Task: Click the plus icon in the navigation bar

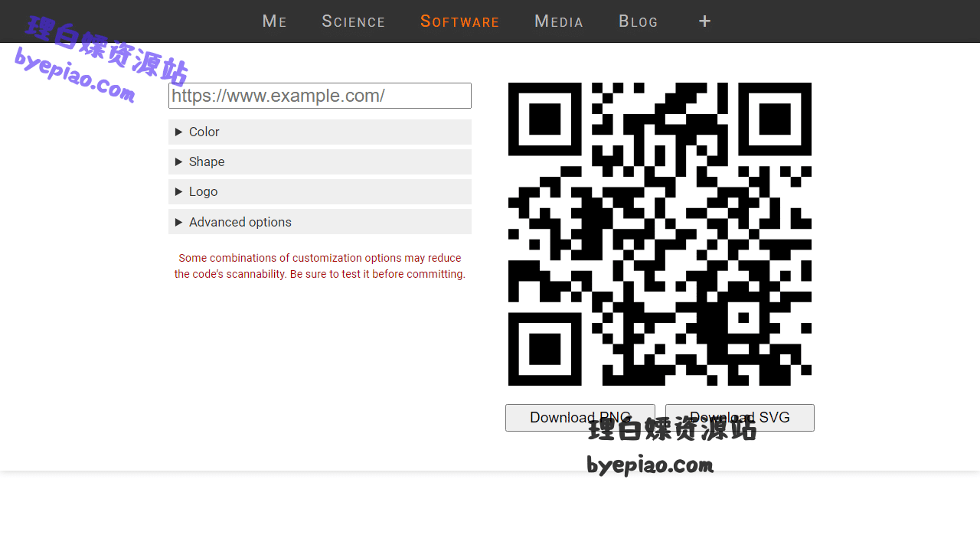Action: (x=705, y=21)
